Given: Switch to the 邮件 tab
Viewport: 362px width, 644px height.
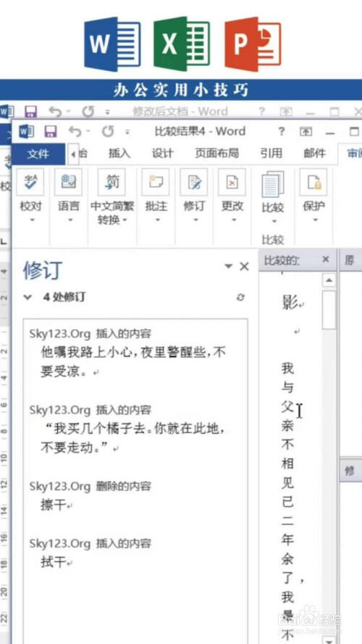Looking at the screenshot, I should (315, 154).
